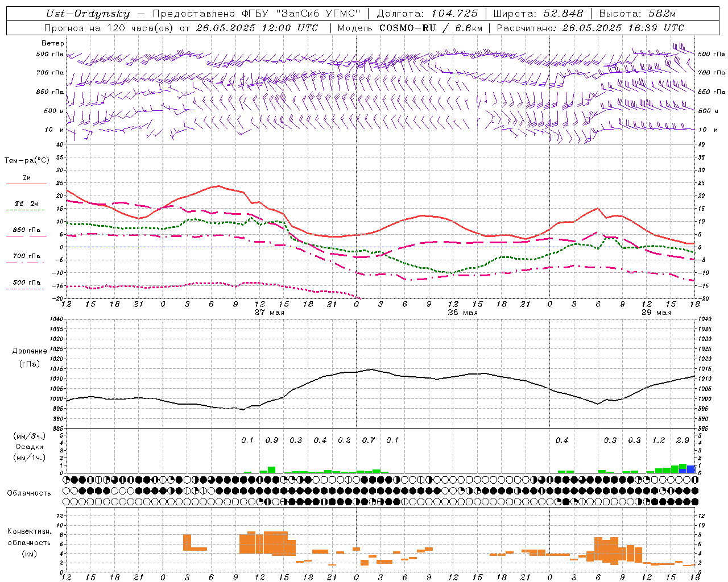Click the 28 мая date label
Screen dimensions: 728x582
pos(463,312)
